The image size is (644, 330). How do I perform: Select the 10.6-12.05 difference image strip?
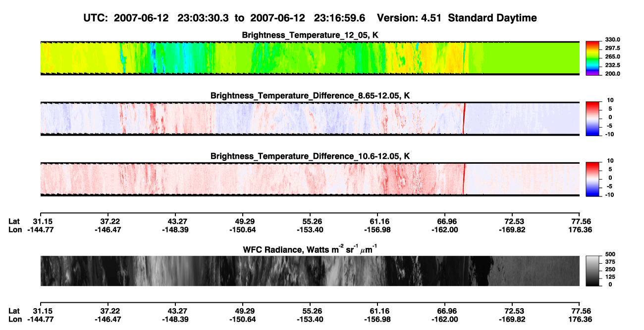tap(310, 179)
